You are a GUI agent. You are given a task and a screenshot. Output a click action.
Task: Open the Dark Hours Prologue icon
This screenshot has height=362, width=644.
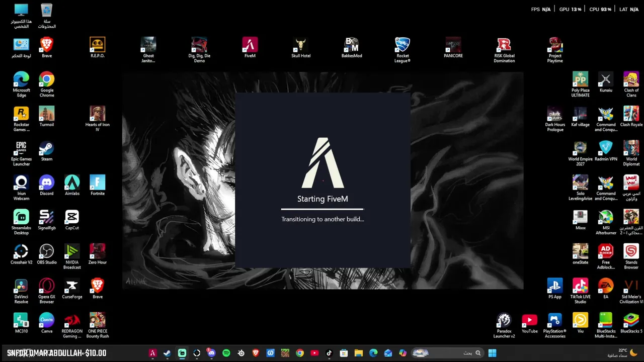tap(555, 119)
